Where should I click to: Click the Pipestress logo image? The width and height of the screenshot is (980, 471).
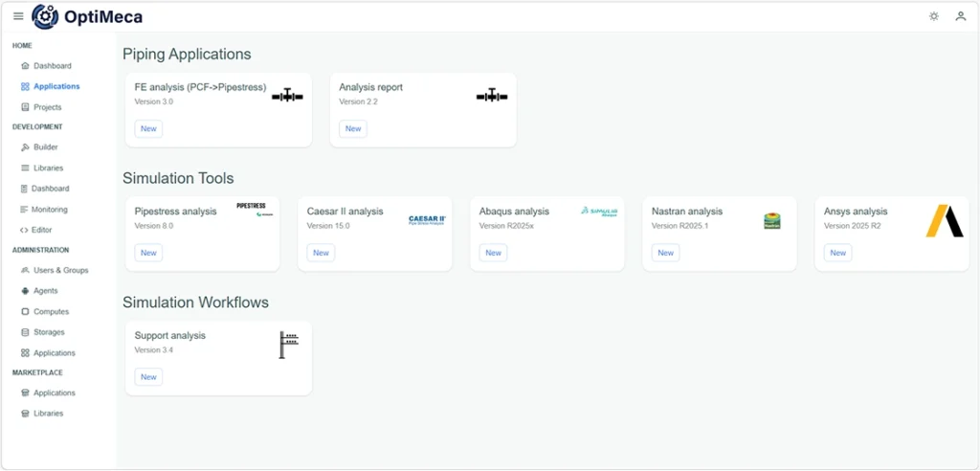[x=253, y=210]
